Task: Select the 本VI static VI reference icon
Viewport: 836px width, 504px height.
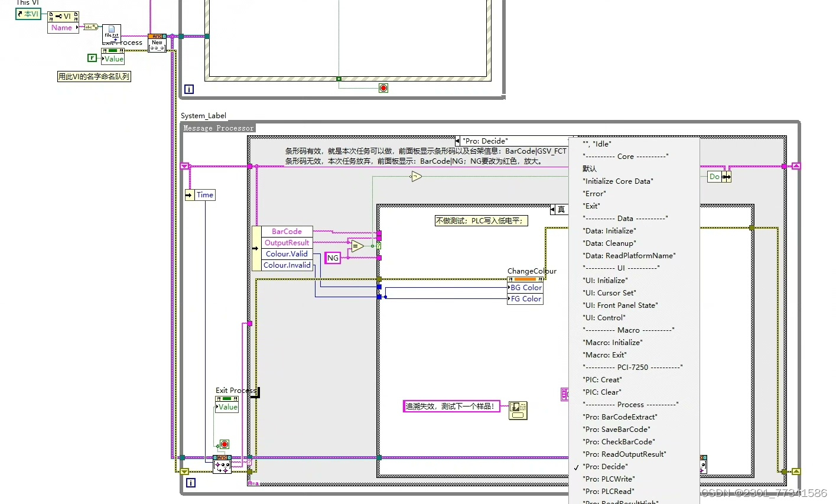Action: (x=28, y=14)
